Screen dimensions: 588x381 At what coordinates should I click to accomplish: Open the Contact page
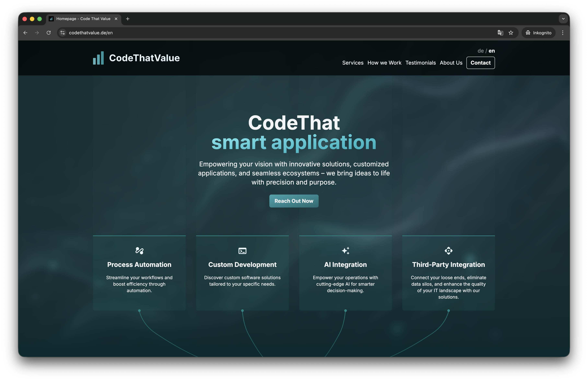(x=480, y=63)
